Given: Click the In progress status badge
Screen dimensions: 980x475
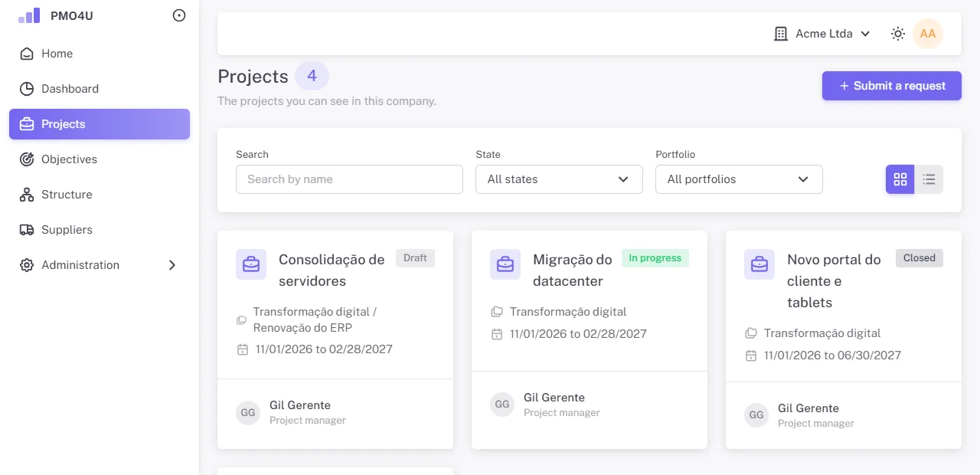Looking at the screenshot, I should point(655,258).
